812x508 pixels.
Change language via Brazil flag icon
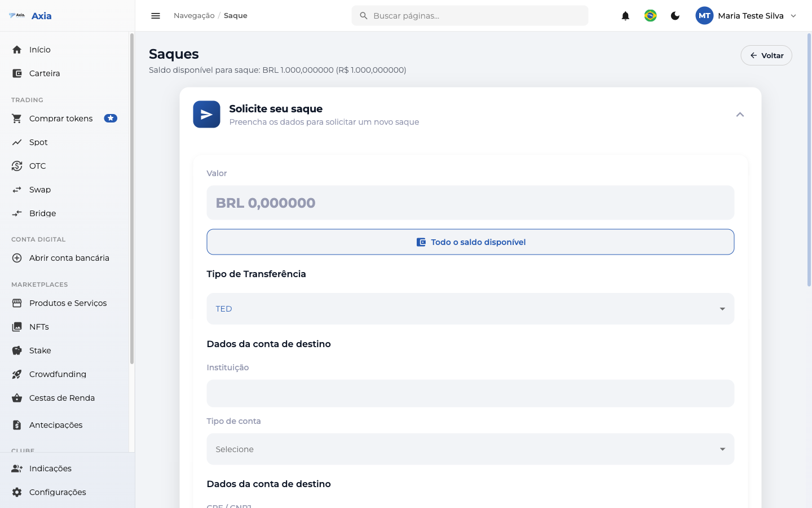pyautogui.click(x=650, y=16)
